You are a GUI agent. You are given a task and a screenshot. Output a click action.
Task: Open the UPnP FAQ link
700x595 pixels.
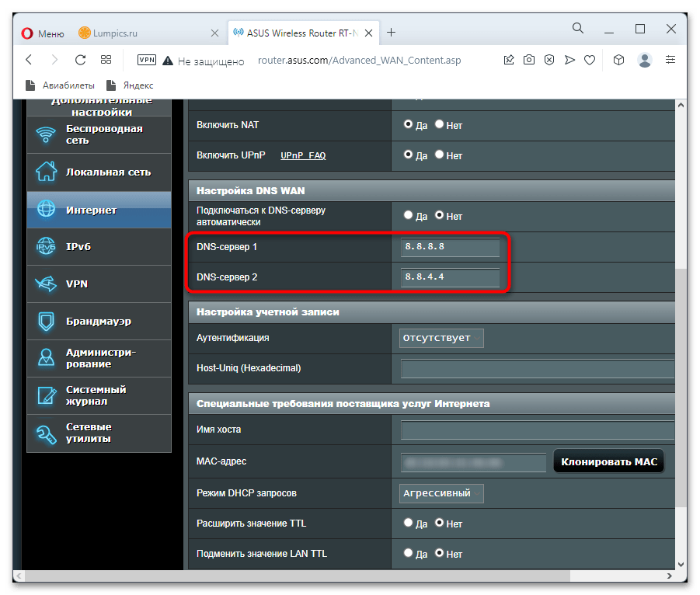click(303, 155)
